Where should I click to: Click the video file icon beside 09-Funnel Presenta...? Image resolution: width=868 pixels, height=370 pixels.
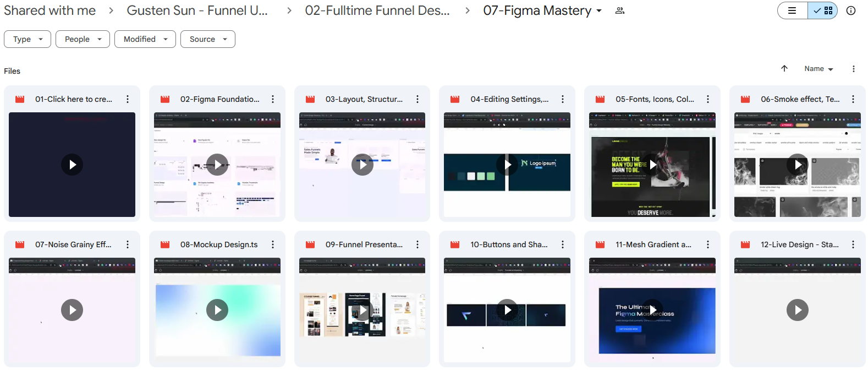[310, 244]
